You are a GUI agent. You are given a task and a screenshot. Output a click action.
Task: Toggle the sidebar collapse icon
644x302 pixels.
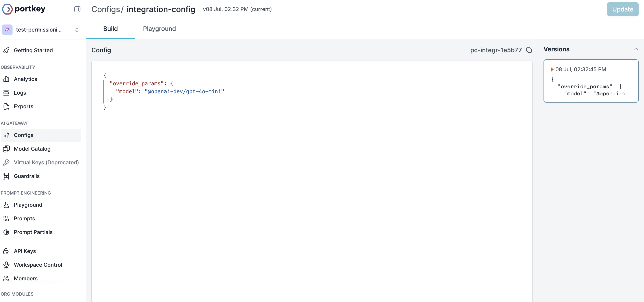77,9
